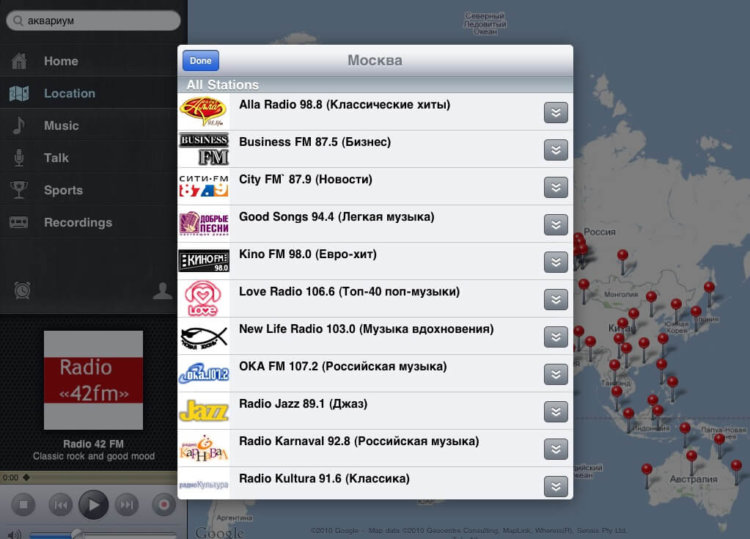Click the map icon beside Location
This screenshot has height=539, width=750.
pos(19,93)
